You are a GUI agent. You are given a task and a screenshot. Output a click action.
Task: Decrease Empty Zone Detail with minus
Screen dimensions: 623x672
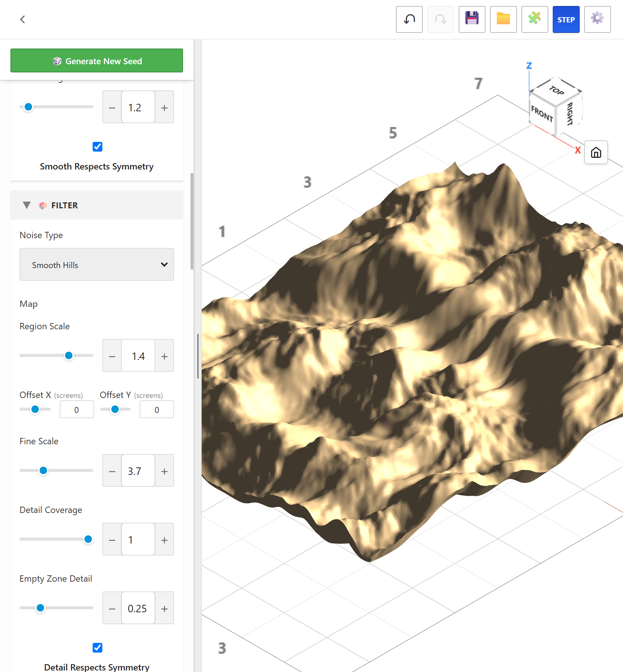[112, 608]
